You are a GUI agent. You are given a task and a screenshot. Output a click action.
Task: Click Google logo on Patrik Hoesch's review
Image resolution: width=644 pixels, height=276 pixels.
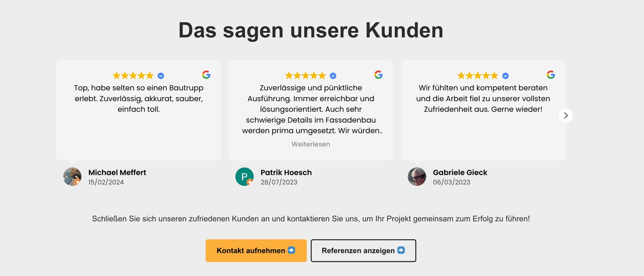point(379,75)
